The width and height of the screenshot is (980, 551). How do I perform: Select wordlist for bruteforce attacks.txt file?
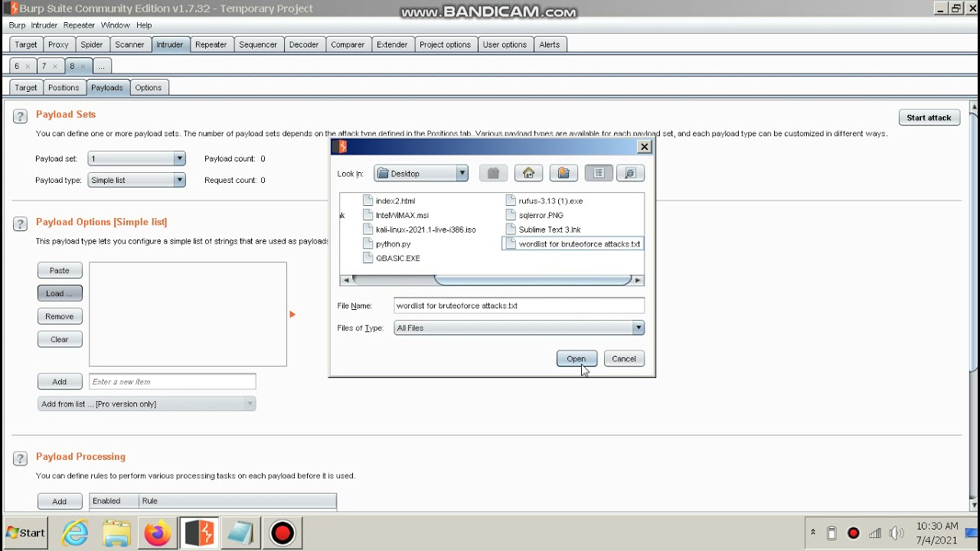point(573,244)
